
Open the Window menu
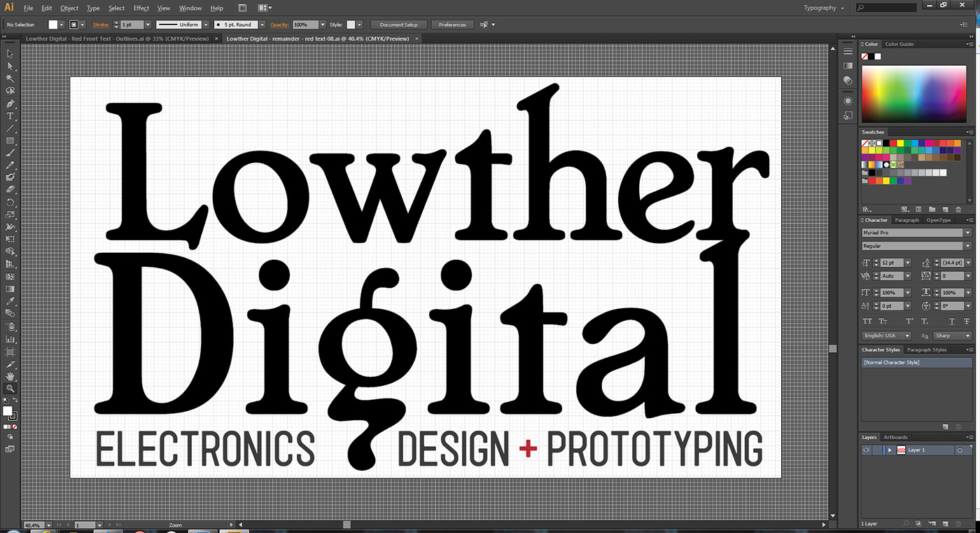tap(190, 8)
